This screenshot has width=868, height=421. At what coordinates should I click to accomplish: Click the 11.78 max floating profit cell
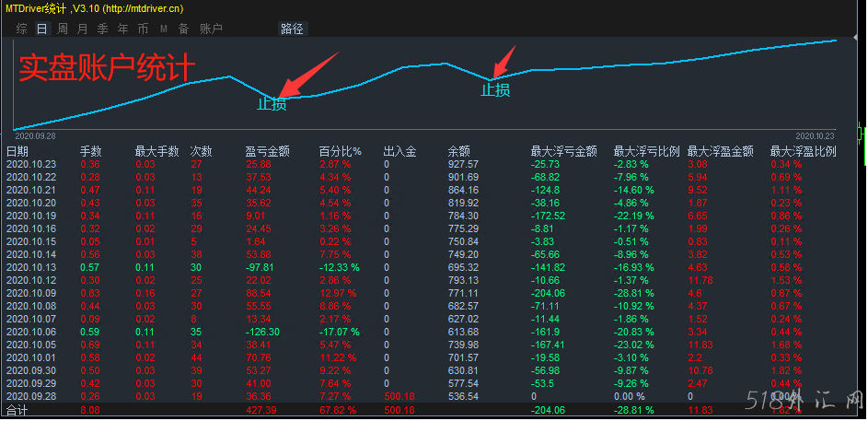[x=700, y=280]
